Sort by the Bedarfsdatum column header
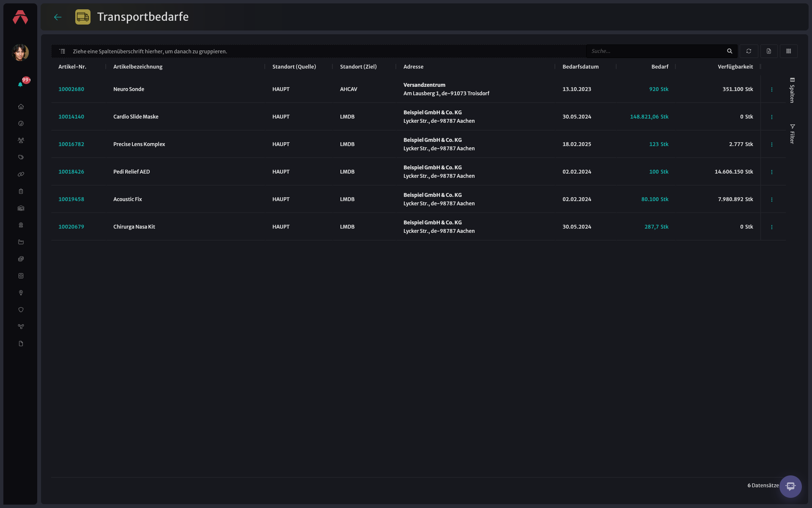Screen dimensions: 812x508 580,67
